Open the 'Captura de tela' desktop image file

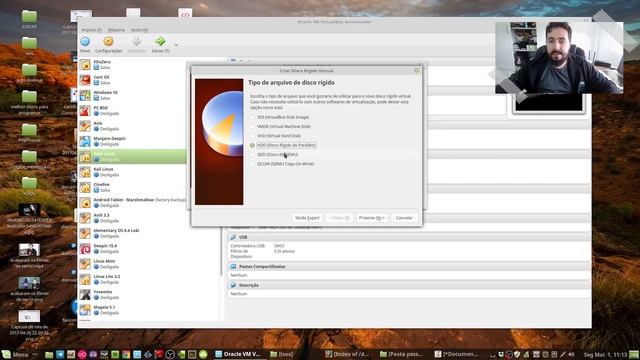coord(29,325)
